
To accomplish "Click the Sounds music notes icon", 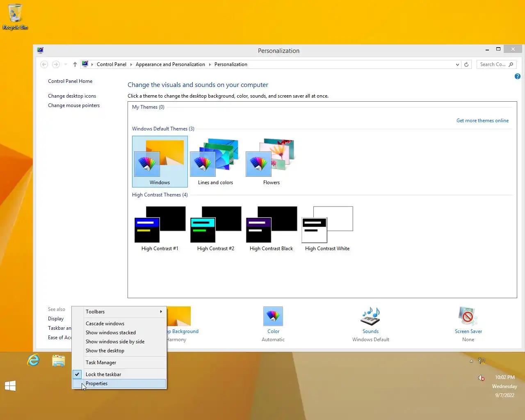I will tap(370, 316).
